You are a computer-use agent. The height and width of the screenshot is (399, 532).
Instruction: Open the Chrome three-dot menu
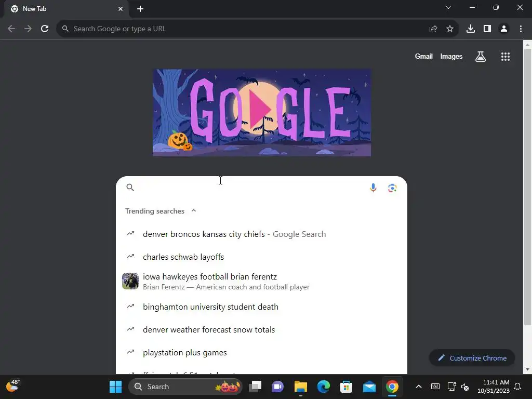pyautogui.click(x=521, y=29)
